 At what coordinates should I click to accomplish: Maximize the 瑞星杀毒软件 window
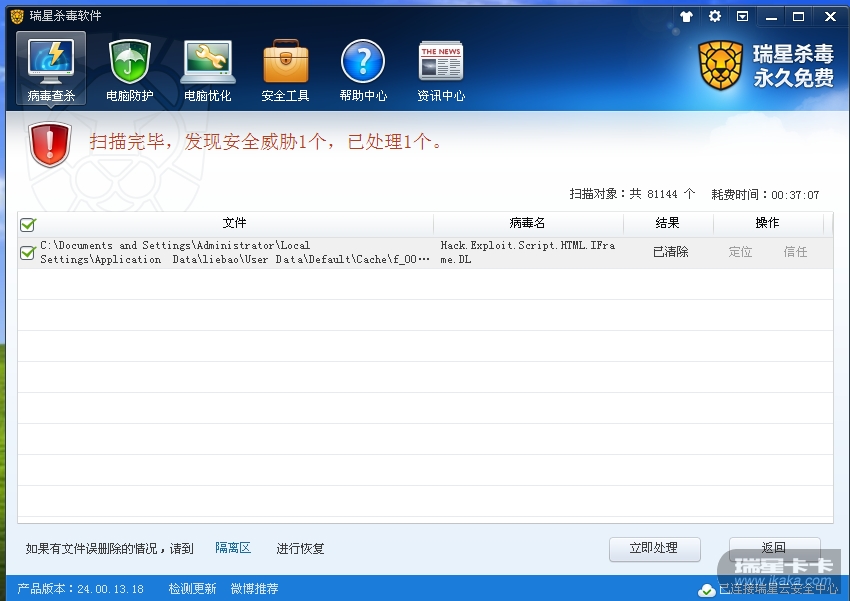[x=799, y=17]
